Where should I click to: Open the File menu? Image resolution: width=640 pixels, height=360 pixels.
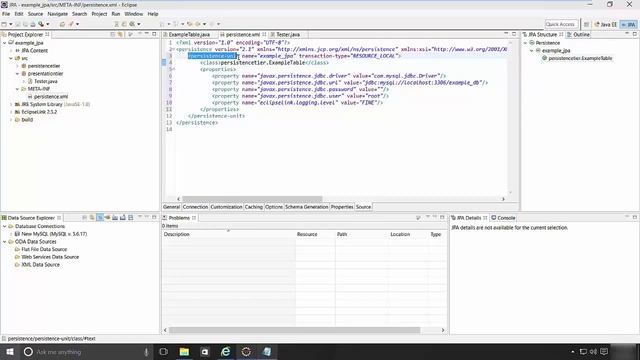click(6, 14)
